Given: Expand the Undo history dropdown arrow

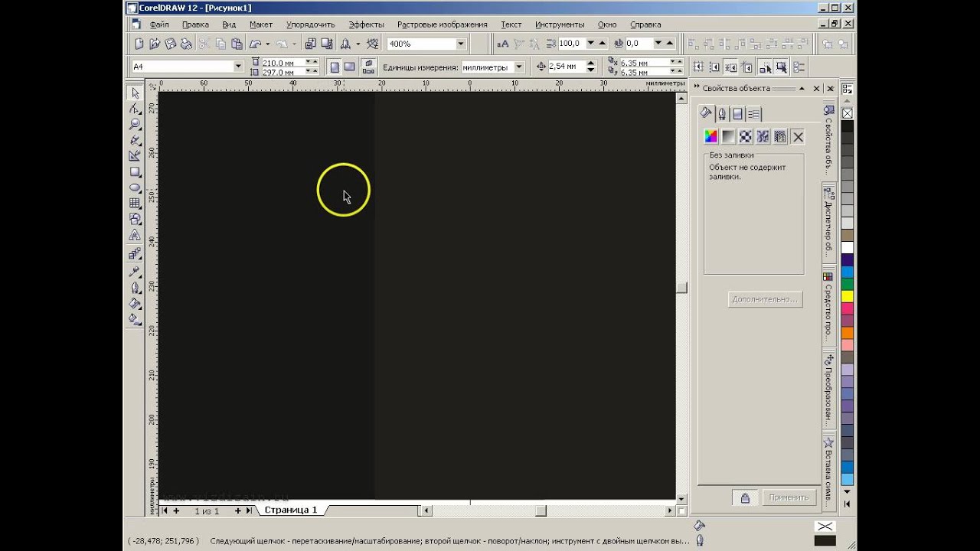Looking at the screenshot, I should point(267,44).
